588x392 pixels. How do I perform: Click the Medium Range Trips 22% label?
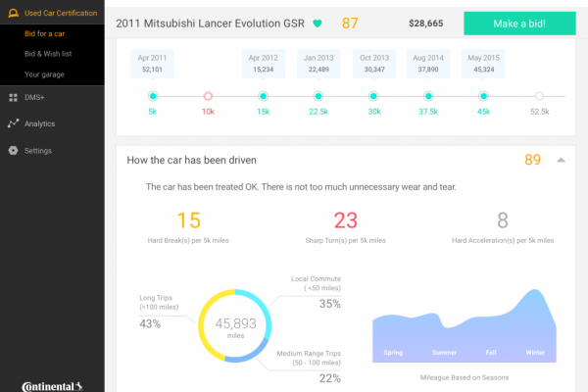(x=309, y=368)
